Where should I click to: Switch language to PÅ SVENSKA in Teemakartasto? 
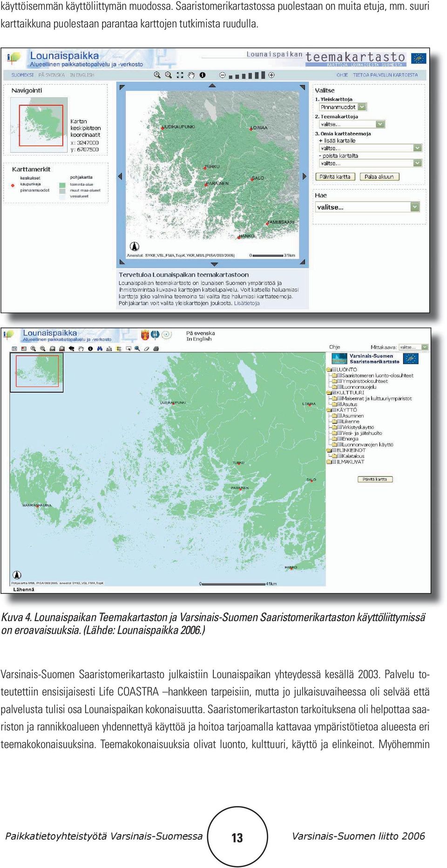click(52, 75)
